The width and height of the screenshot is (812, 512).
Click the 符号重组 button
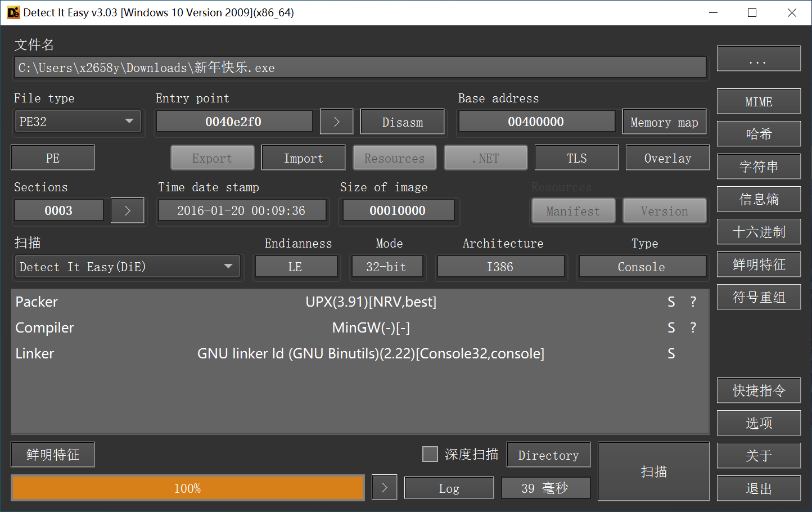point(759,297)
